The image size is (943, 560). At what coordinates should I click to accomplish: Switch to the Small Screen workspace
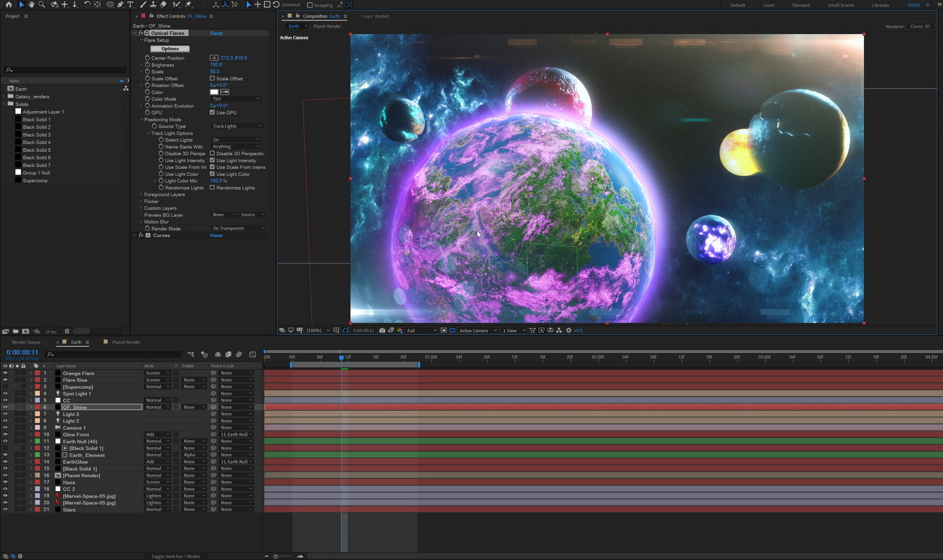tap(840, 5)
